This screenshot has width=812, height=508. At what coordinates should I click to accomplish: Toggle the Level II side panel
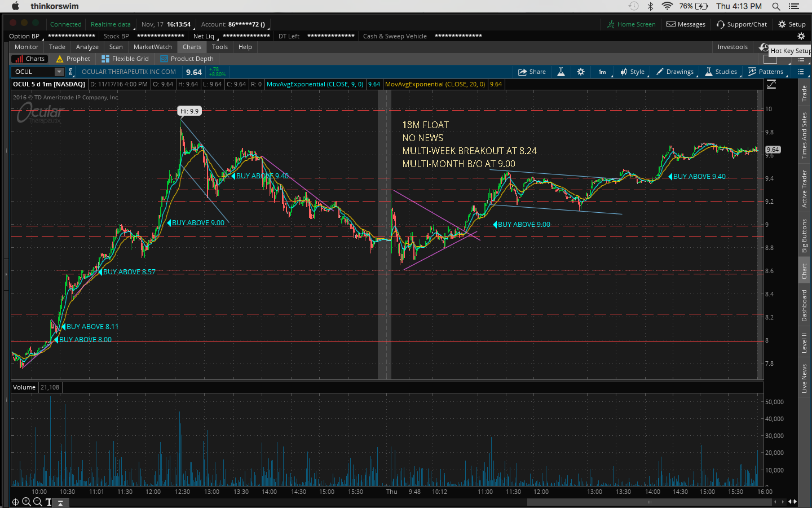click(804, 343)
